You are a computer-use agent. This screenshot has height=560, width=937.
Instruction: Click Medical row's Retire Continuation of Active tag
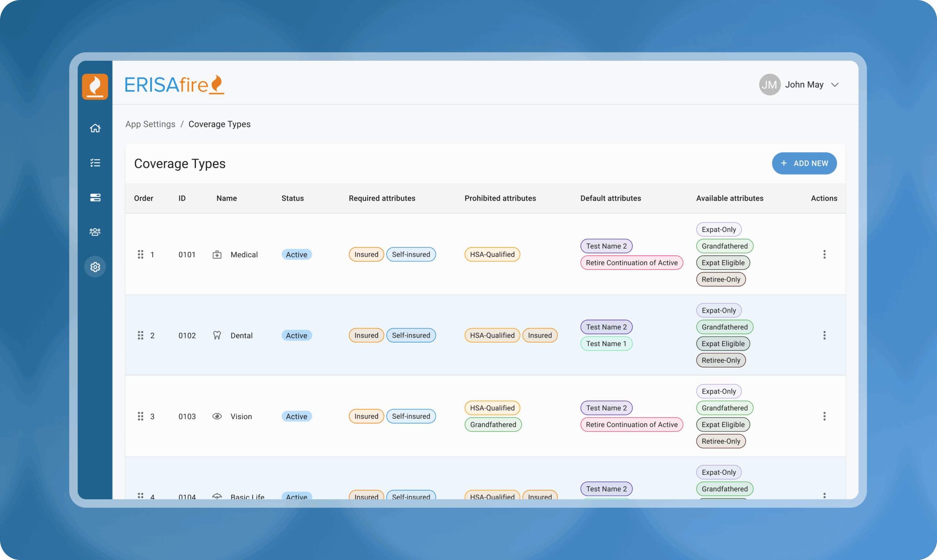click(x=632, y=263)
